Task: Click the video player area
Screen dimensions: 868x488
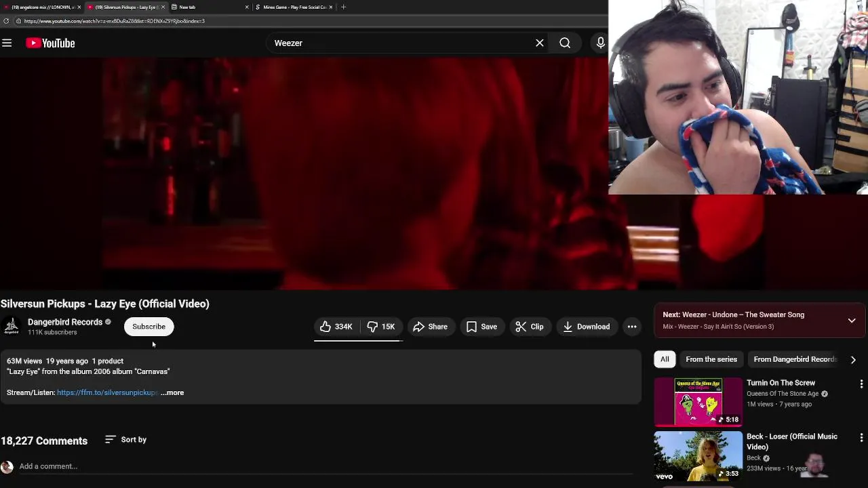Action: pyautogui.click(x=304, y=174)
